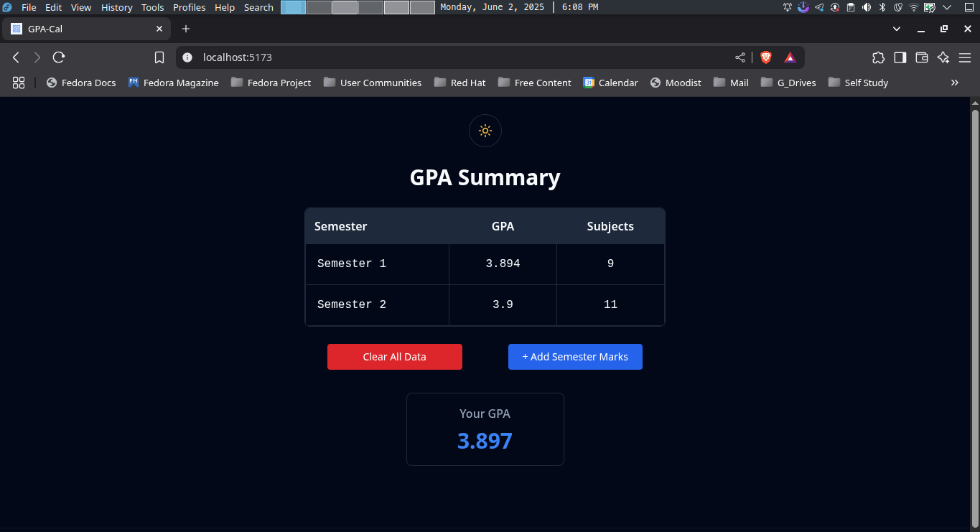Click the 3.9 GPA cell

click(503, 304)
